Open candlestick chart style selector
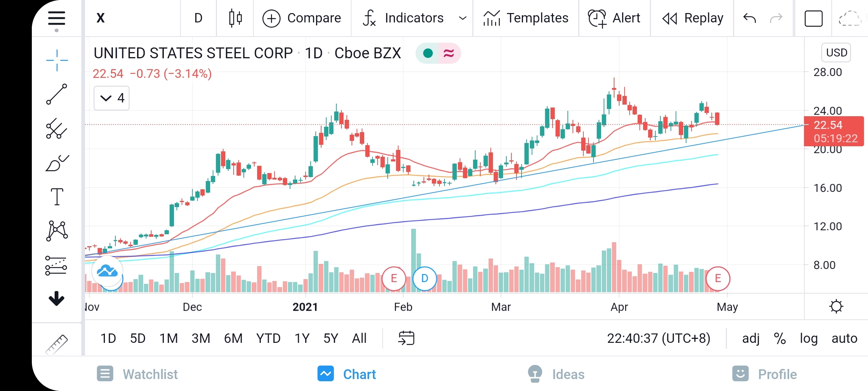Viewport: 868px width, 391px height. (x=235, y=18)
